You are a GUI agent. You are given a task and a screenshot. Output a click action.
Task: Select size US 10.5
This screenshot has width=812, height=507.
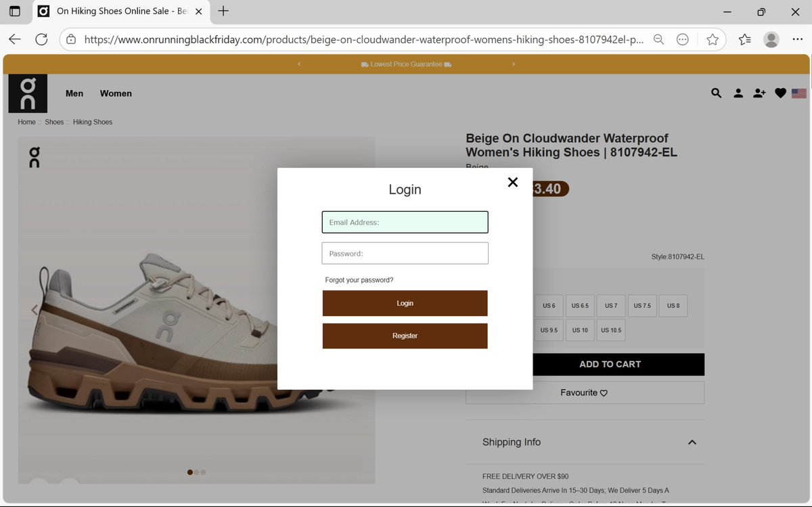[611, 330]
